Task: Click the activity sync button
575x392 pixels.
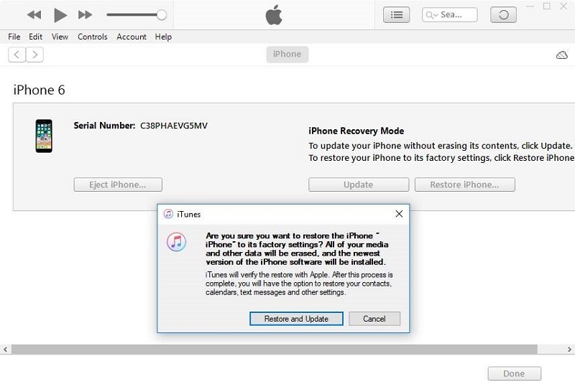Action: [504, 15]
